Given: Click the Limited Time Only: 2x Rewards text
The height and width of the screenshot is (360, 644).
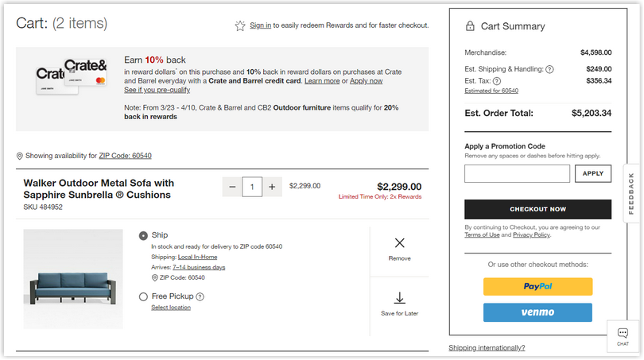Looking at the screenshot, I should (x=380, y=196).
